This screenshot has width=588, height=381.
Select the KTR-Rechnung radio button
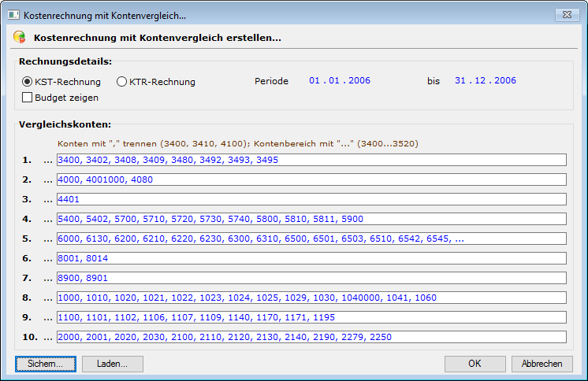point(121,81)
